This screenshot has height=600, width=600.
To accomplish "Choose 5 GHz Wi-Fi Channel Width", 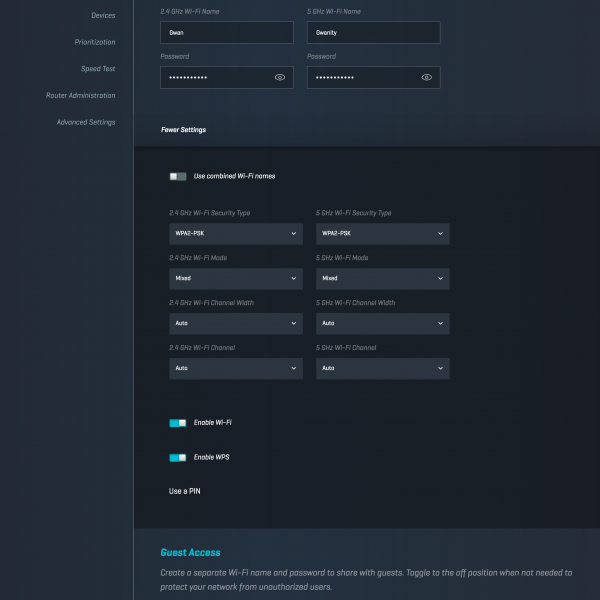I will click(382, 323).
